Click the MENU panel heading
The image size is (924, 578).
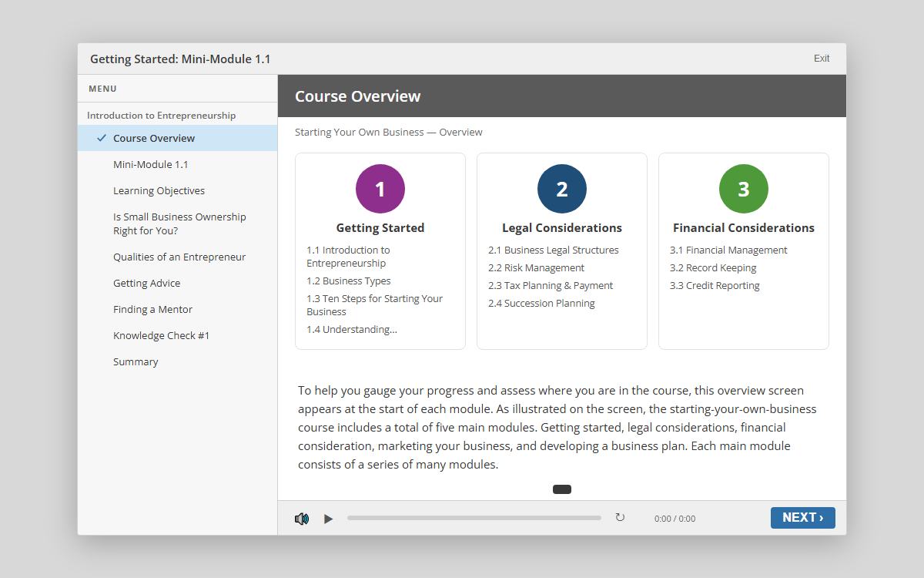tap(102, 89)
